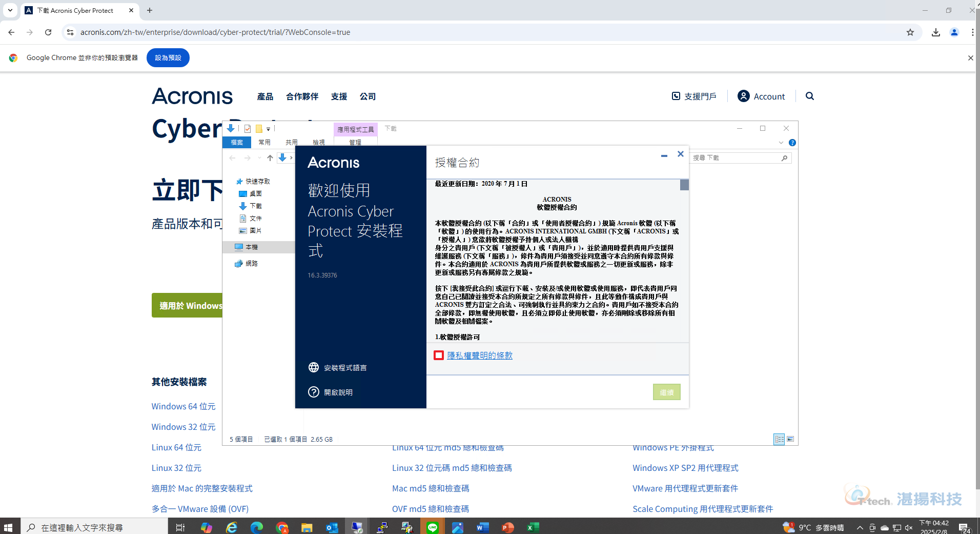Open Explorer recent locations dropdown chevron

coord(259,158)
